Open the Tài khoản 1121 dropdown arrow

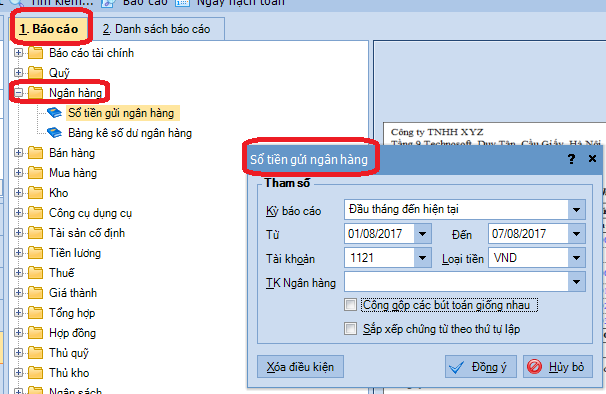(x=422, y=258)
